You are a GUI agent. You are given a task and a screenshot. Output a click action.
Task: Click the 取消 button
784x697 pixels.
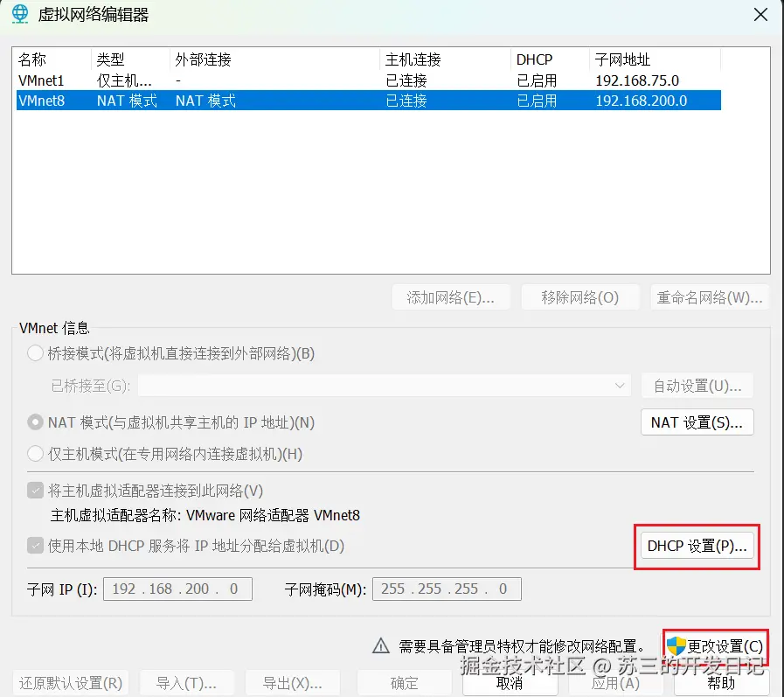coord(510,683)
